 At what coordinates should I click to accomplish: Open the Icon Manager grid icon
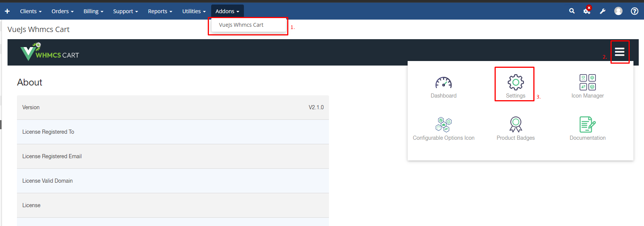pos(588,82)
